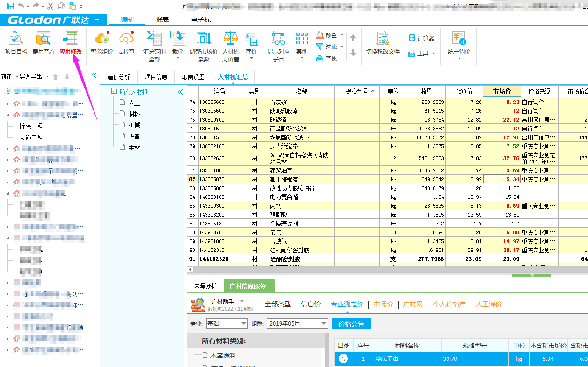Image resolution: width=588 pixels, height=367 pixels.
Task: Select the 信息价 price type tab
Action: [x=311, y=304]
